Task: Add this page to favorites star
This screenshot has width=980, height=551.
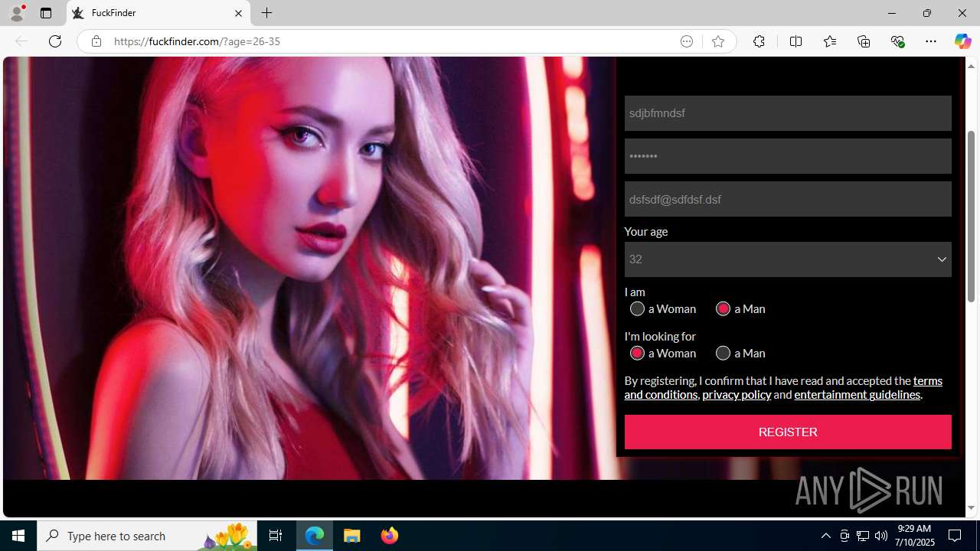Action: (718, 41)
